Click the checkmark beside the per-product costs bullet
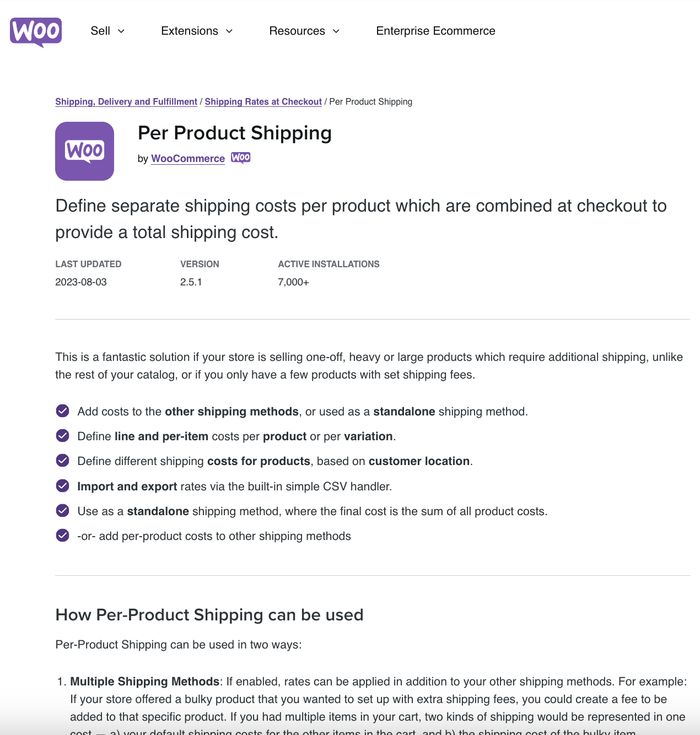The height and width of the screenshot is (735, 700). tap(62, 534)
